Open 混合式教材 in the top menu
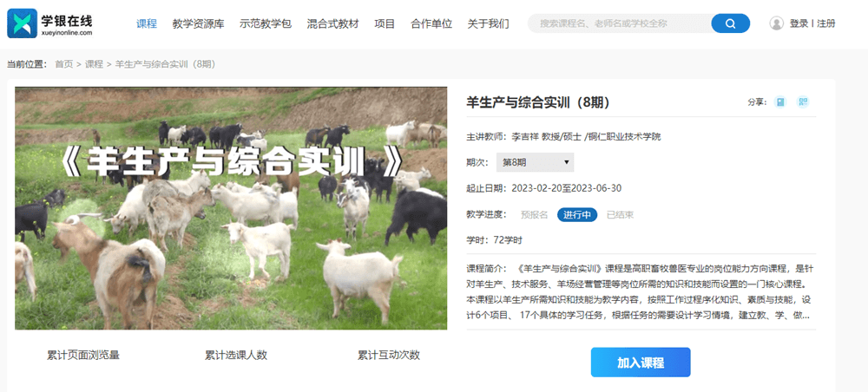The height and width of the screenshot is (392, 868). click(x=332, y=23)
